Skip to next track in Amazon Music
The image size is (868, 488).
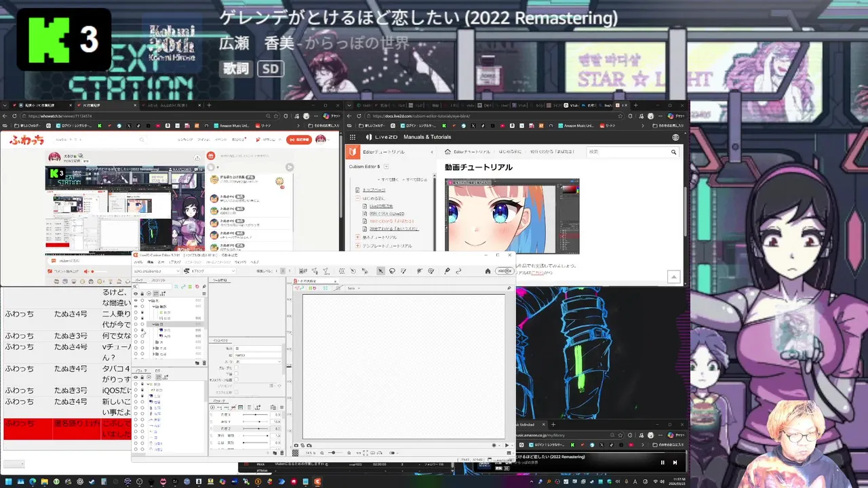(675, 462)
